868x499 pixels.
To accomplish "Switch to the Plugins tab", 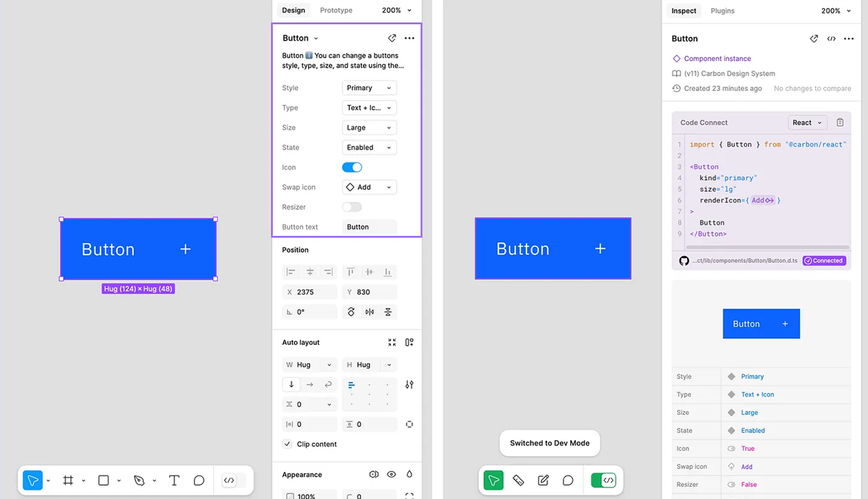I will click(x=722, y=11).
